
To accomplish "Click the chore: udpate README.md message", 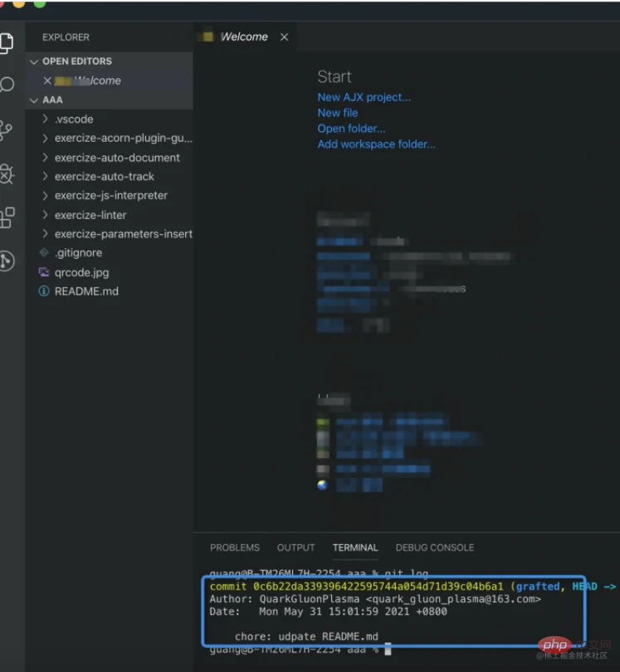I will pos(306,636).
